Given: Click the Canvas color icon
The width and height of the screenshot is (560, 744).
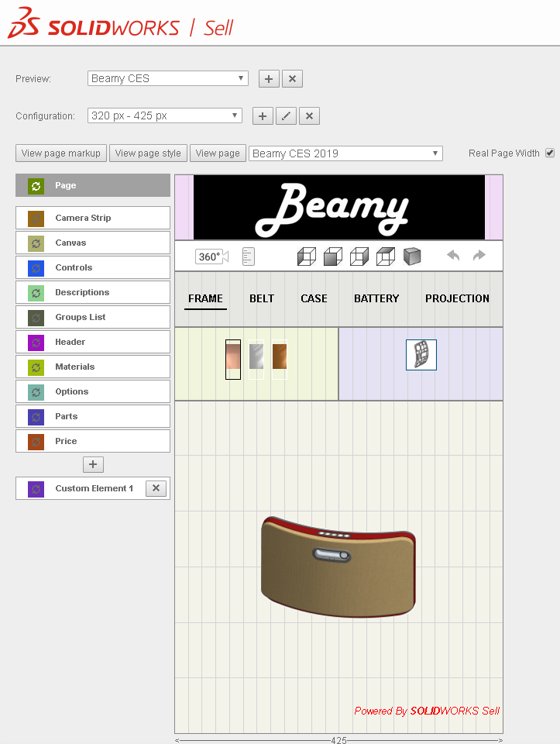Looking at the screenshot, I should click(x=36, y=243).
